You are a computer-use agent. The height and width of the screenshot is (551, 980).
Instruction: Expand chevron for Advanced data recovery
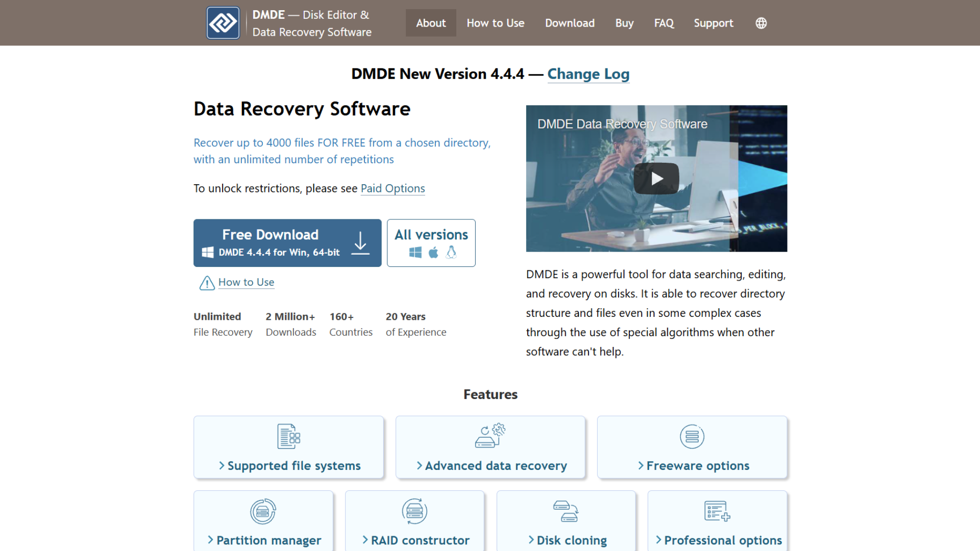[x=420, y=466]
